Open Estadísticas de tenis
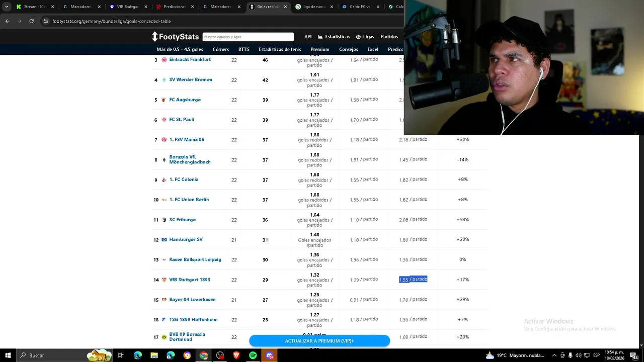This screenshot has width=644, height=362. 280,49
